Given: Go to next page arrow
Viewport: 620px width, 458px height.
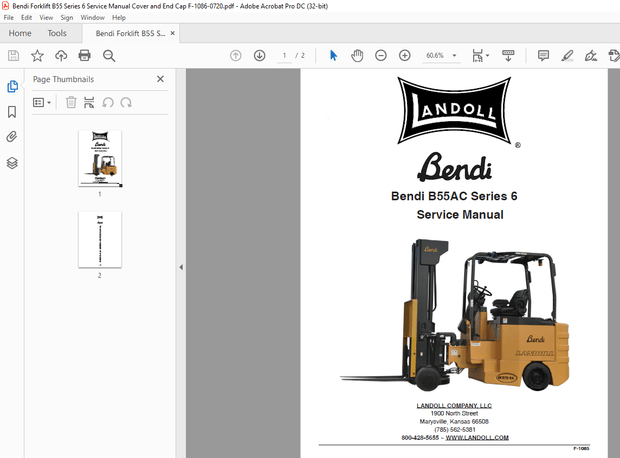Looking at the screenshot, I should 259,56.
